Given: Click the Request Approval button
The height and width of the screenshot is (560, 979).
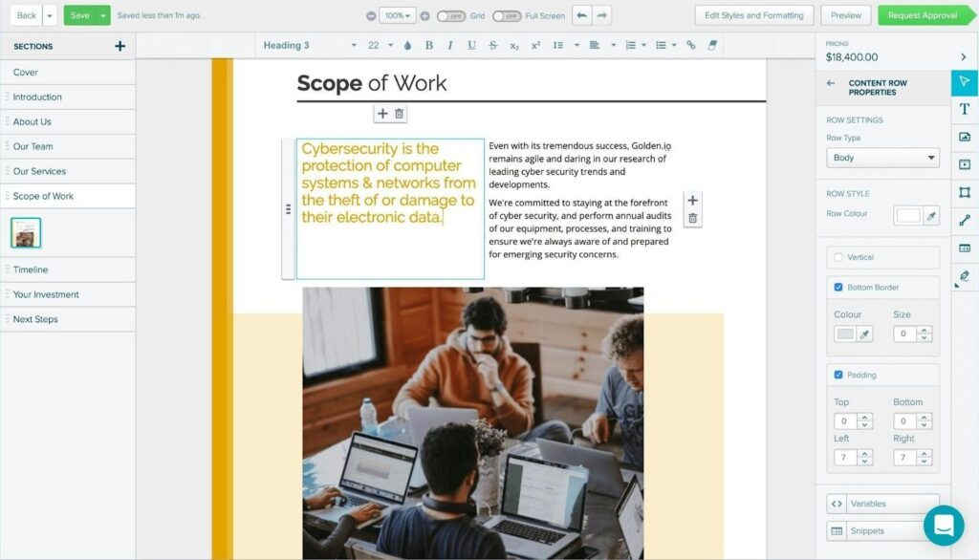Looking at the screenshot, I should (x=922, y=15).
